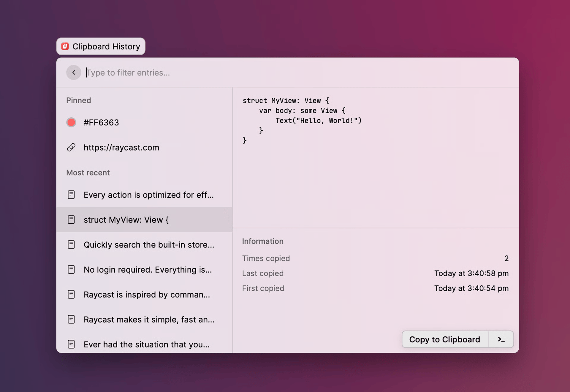
Task: Click the document icon for 'Every action is optimized'
Action: (71, 195)
